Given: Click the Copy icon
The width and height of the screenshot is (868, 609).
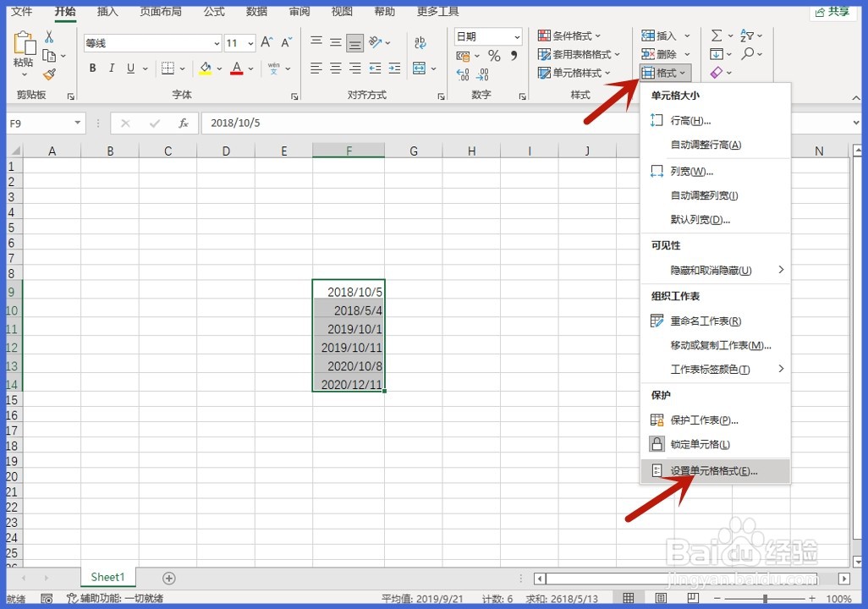Looking at the screenshot, I should click(x=49, y=56).
